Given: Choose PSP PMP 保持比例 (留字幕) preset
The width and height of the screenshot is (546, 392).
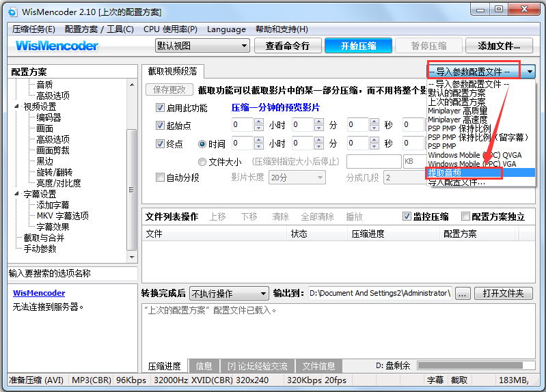Looking at the screenshot, I should 478,137.
